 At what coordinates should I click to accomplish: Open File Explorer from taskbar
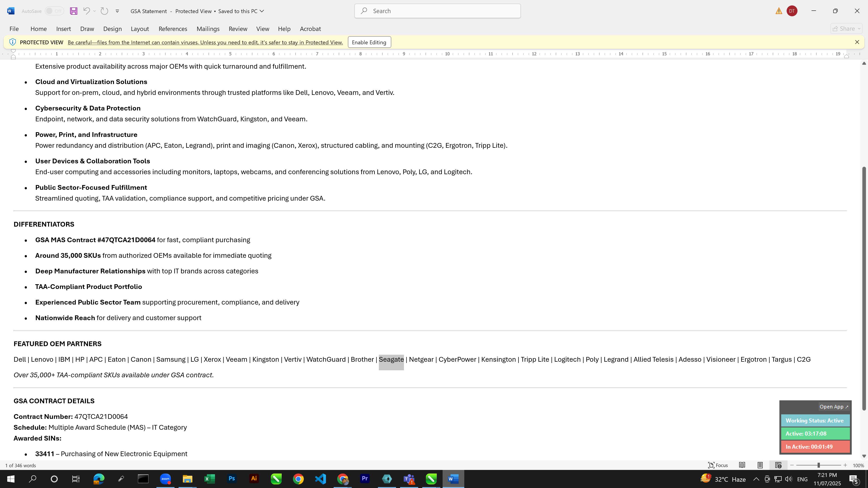[x=187, y=479]
